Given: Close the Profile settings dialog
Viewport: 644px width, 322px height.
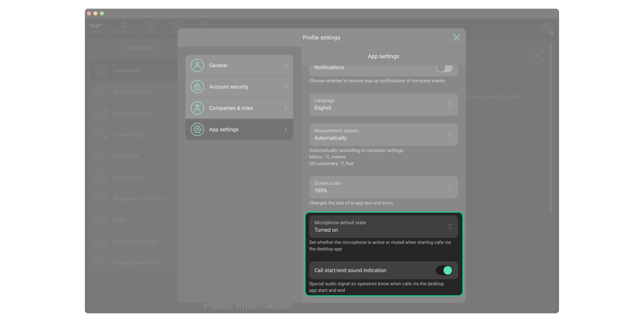Looking at the screenshot, I should [x=456, y=38].
